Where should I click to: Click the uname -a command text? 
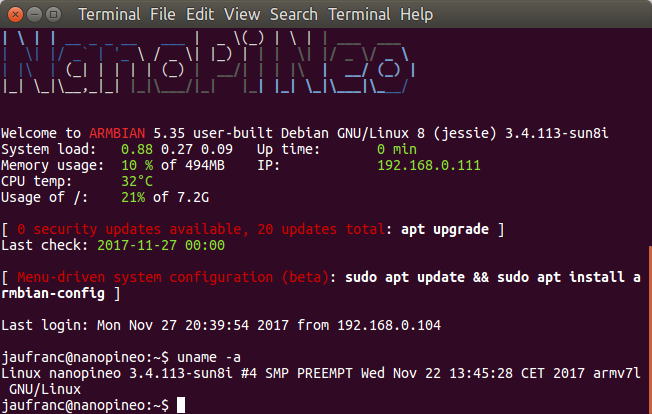[x=209, y=357]
